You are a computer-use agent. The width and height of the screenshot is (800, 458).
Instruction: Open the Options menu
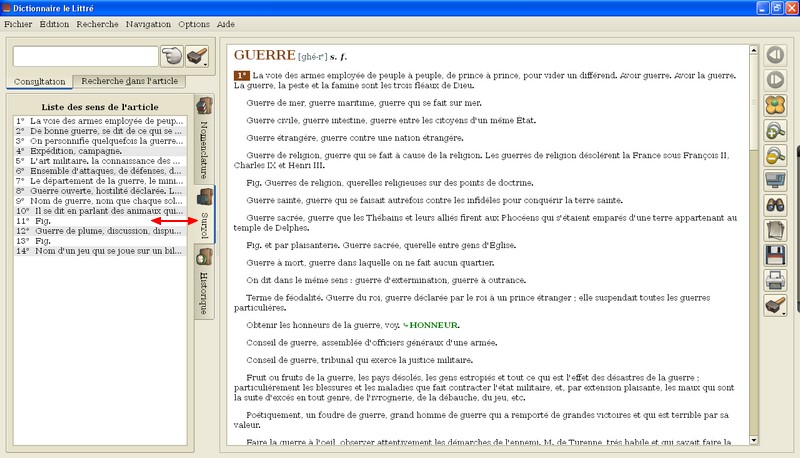(x=194, y=24)
